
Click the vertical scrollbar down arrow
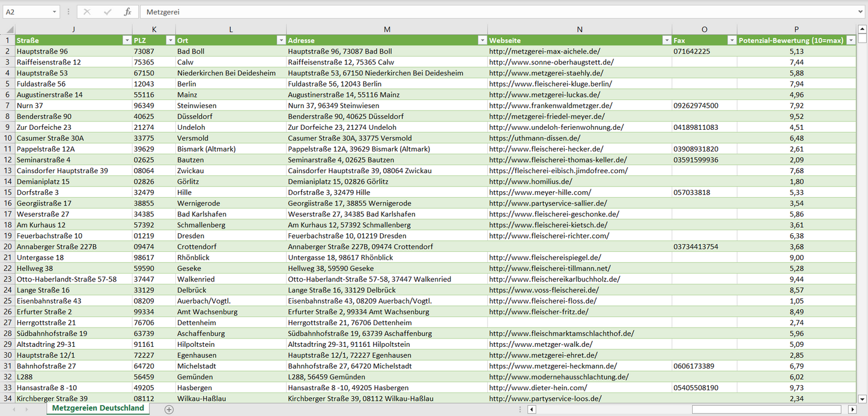[x=863, y=398]
